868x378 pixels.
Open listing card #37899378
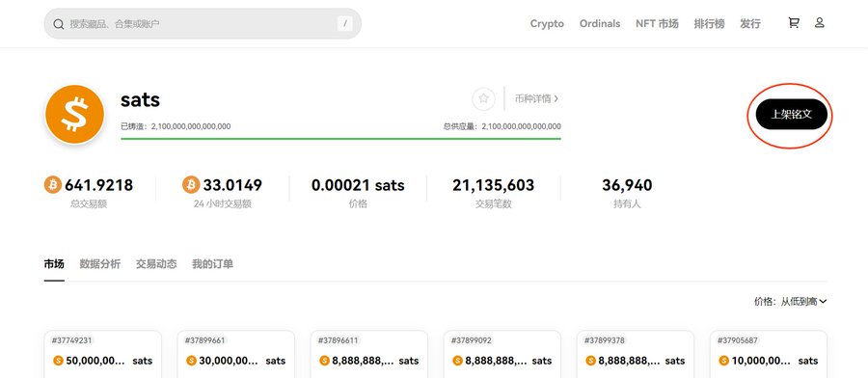(635, 354)
